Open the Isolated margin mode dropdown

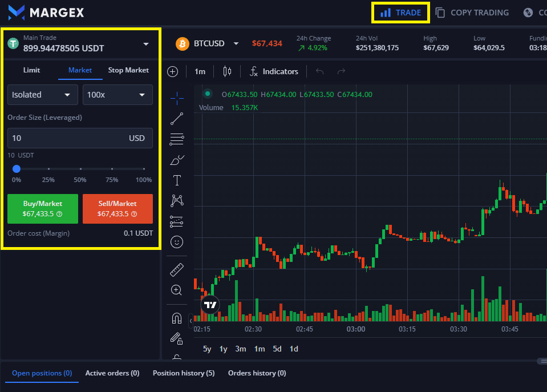[42, 94]
